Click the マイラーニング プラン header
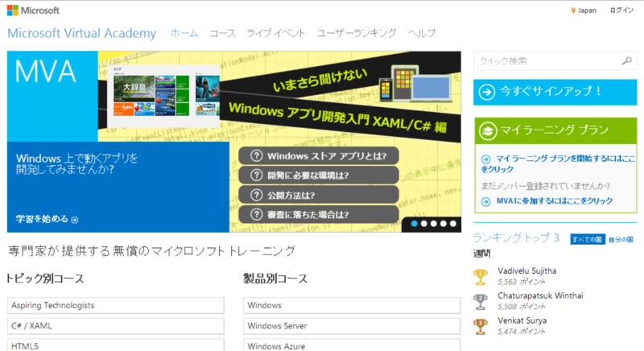This screenshot has height=351, width=644. coord(555,131)
